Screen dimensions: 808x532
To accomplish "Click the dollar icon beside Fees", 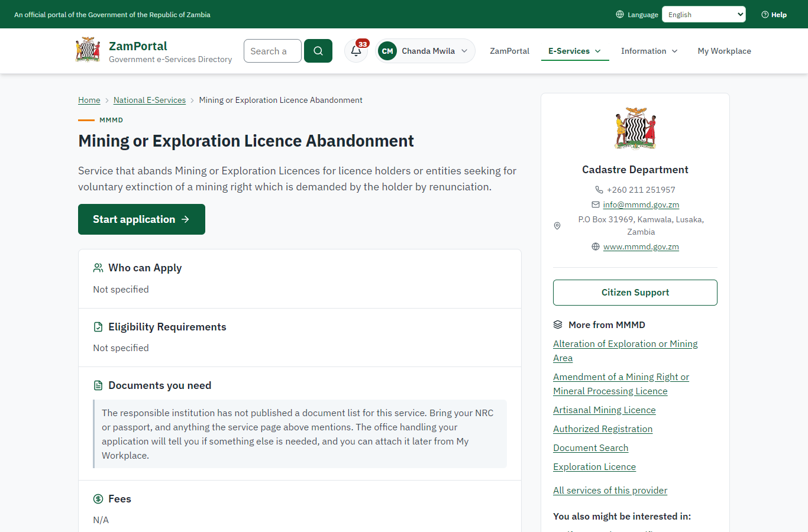I will (98, 499).
